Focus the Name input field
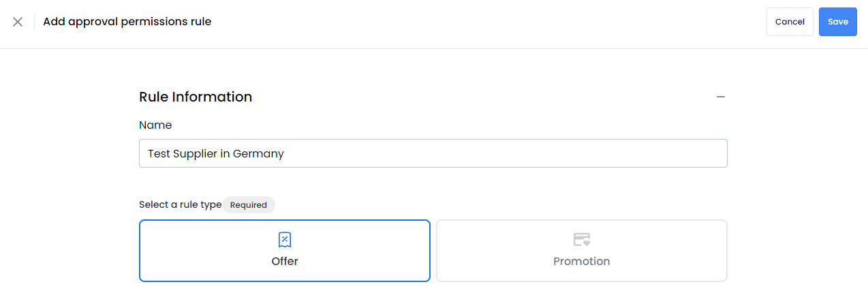The image size is (868, 295). 433,153
